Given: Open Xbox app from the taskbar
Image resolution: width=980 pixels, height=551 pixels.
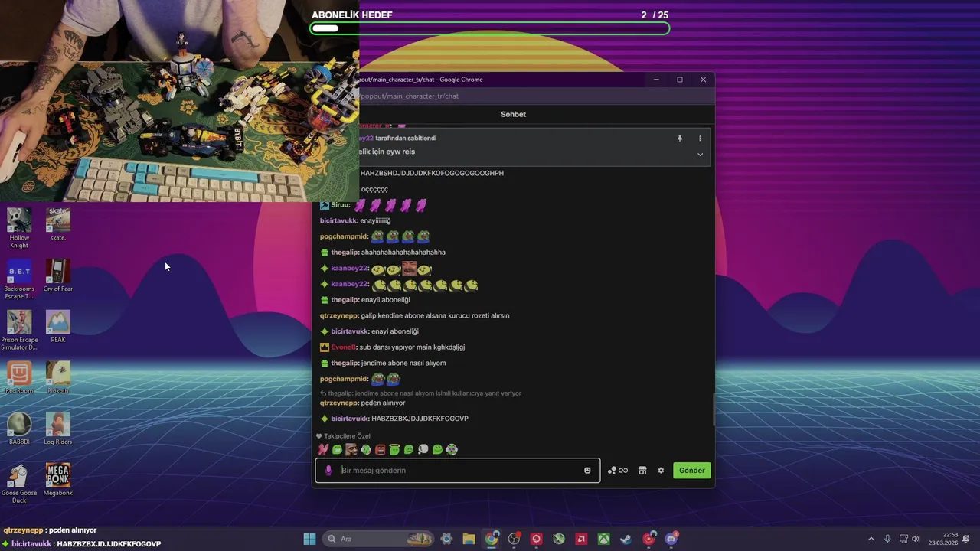Looking at the screenshot, I should tap(604, 539).
